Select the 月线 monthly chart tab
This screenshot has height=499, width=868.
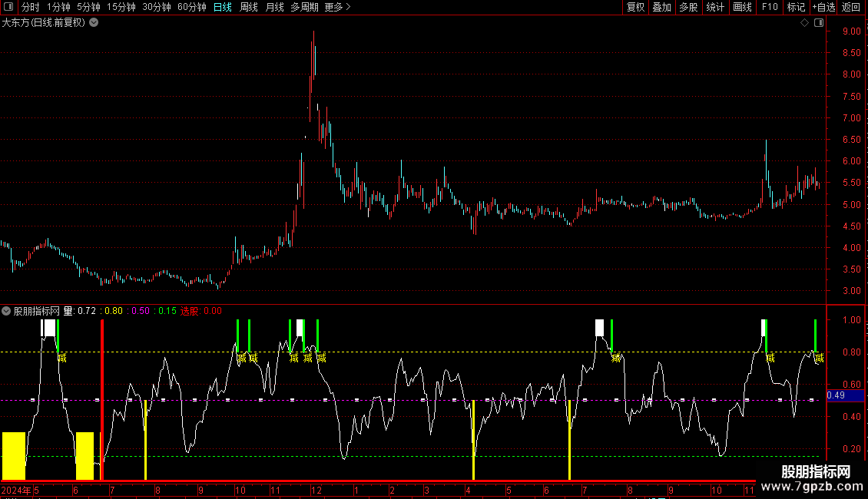coord(274,7)
